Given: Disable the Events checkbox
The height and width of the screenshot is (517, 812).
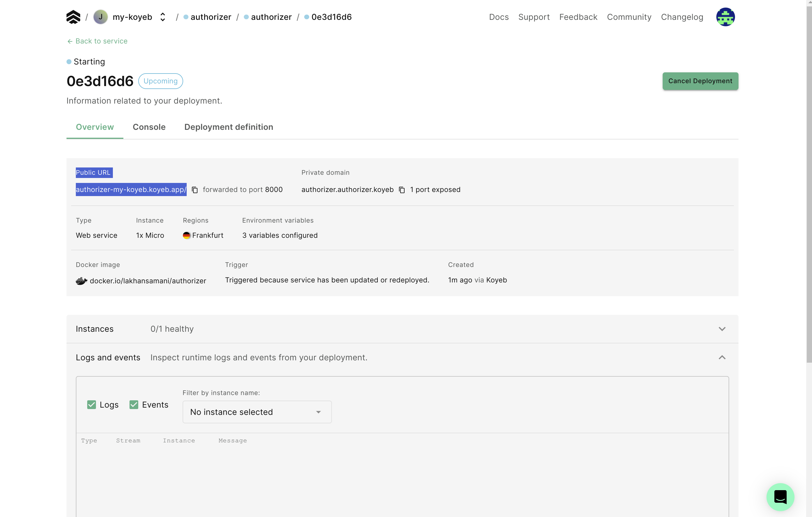Looking at the screenshot, I should pos(133,404).
